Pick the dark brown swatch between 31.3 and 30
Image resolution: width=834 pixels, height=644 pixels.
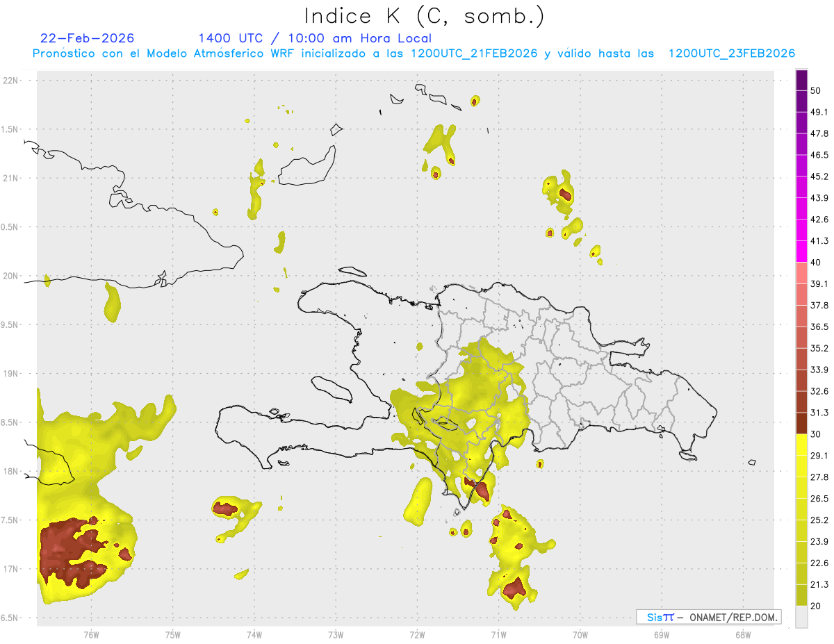coord(802,423)
